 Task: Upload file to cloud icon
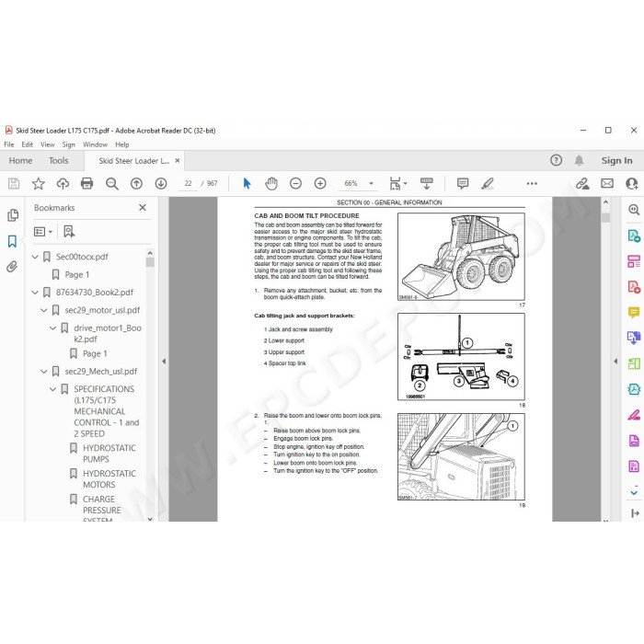pyautogui.click(x=63, y=184)
